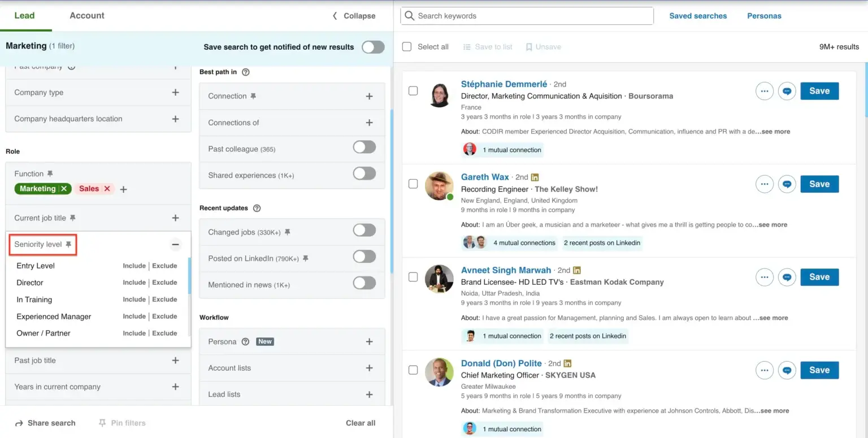This screenshot has height=438, width=868.
Task: Check the box for Donald (Don) Polite
Action: point(413,370)
